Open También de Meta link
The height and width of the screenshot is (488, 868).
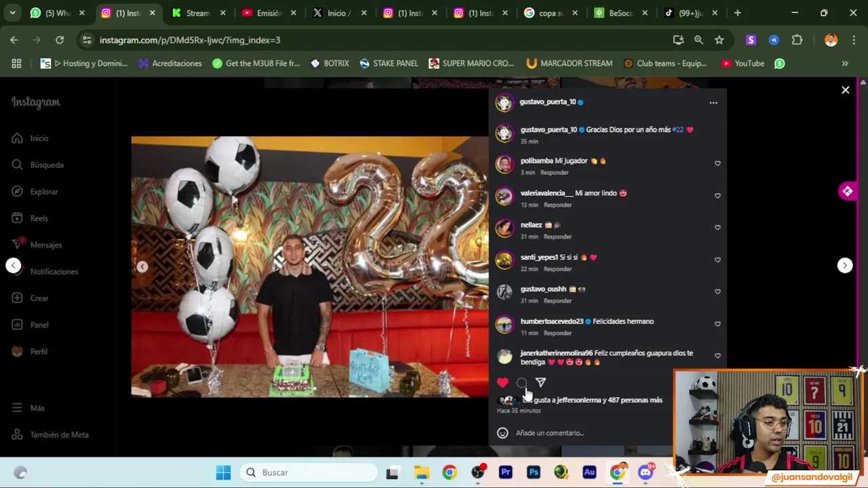(x=50, y=434)
